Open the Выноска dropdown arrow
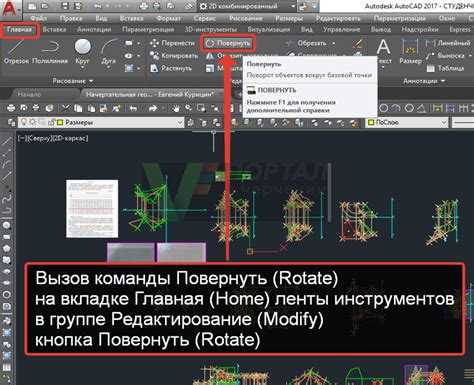The height and width of the screenshot is (385, 474). pyautogui.click(x=470, y=56)
